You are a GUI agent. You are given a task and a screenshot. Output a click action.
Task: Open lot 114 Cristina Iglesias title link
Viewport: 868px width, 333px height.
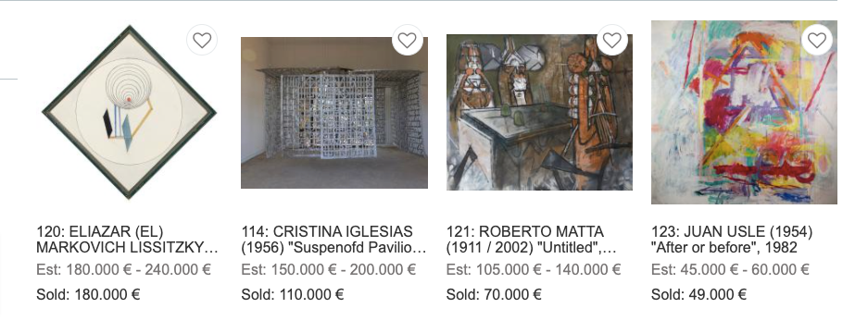333,240
